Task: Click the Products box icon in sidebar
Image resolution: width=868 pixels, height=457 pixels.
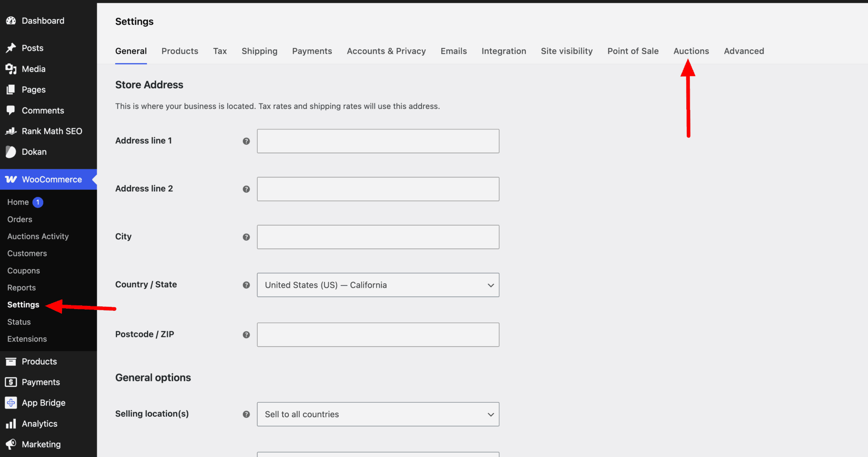Action: click(x=11, y=362)
